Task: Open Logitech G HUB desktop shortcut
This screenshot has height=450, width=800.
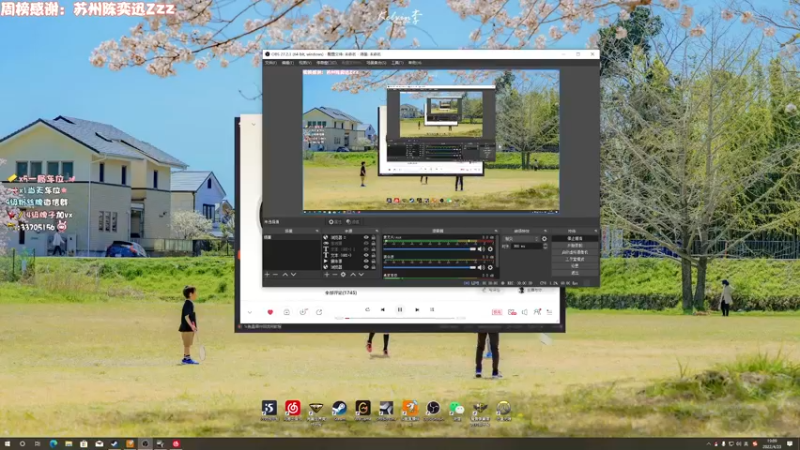Action: pos(363,408)
